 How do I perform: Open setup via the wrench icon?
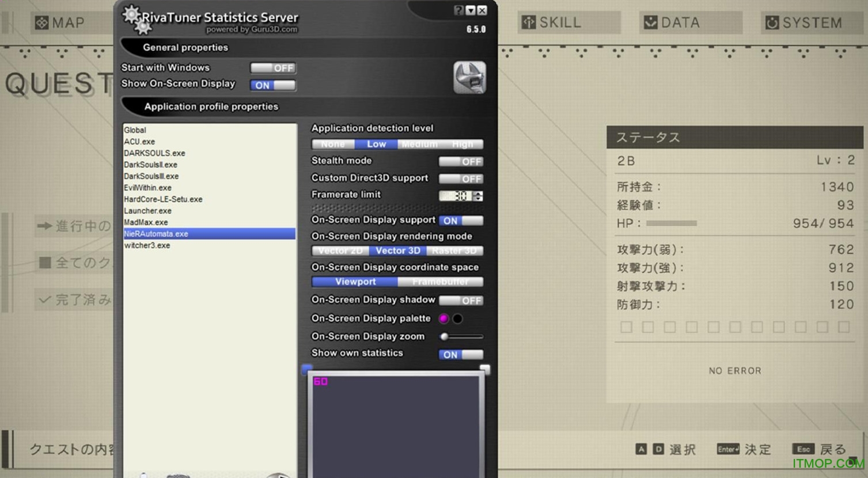[469, 77]
